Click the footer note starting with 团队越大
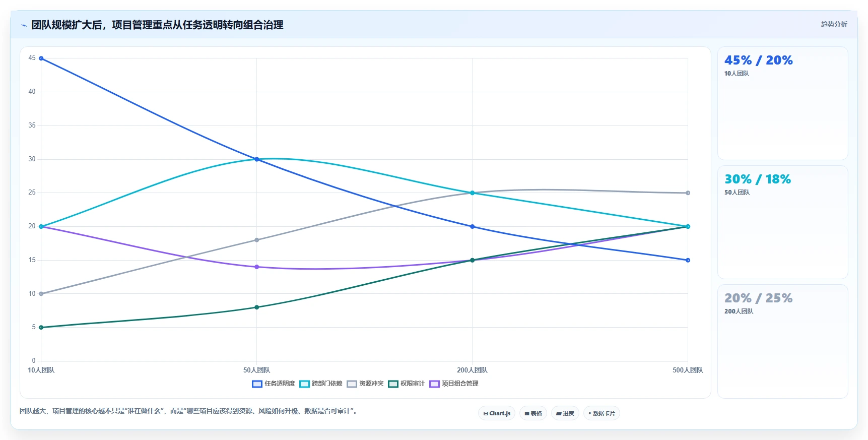This screenshot has height=440, width=868. tap(189, 411)
